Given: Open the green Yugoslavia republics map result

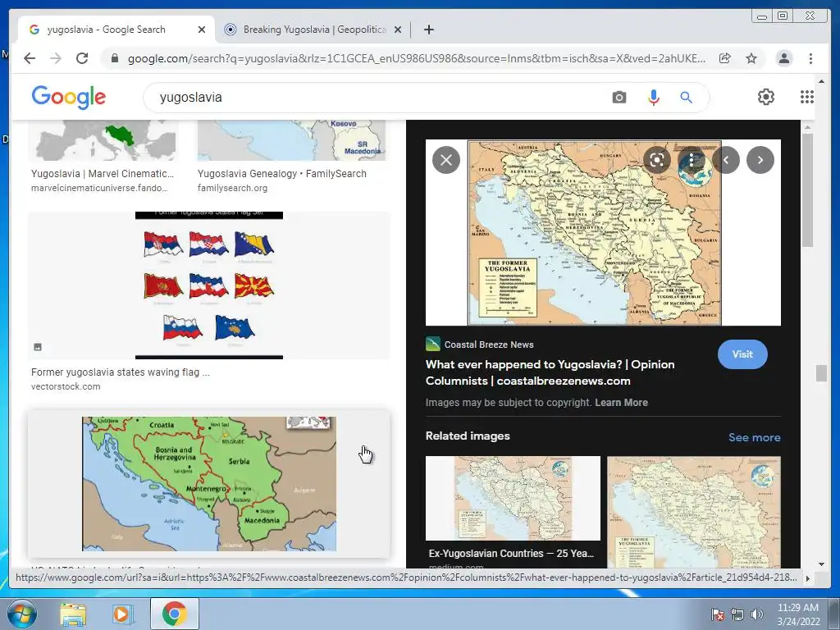Looking at the screenshot, I should (209, 484).
